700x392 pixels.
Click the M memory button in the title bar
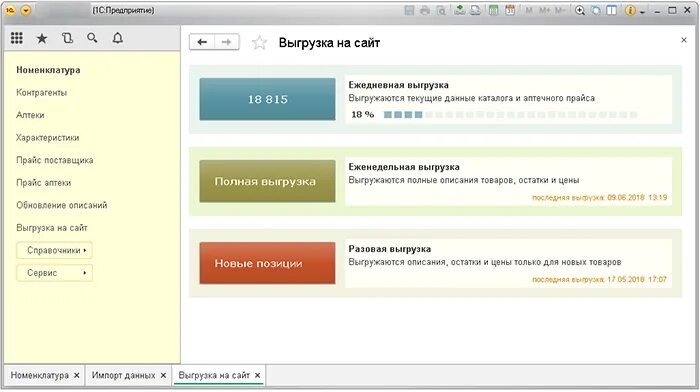(529, 10)
